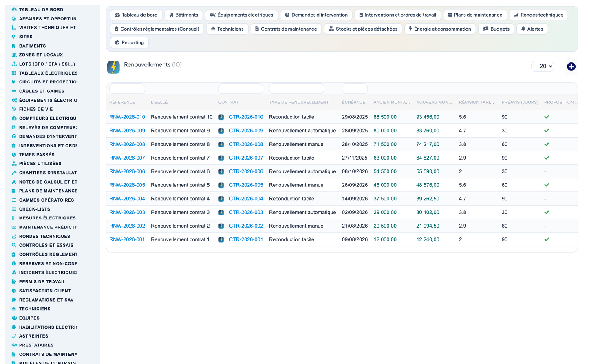Open the RNW-2026-007 reference link
This screenshot has width=589, height=364.
(127, 158)
